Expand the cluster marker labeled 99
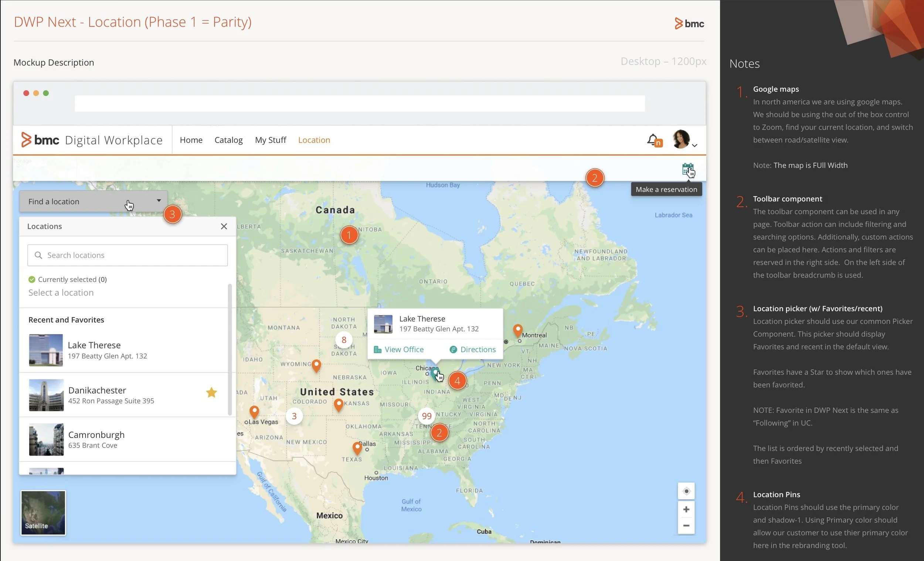 [x=427, y=416]
